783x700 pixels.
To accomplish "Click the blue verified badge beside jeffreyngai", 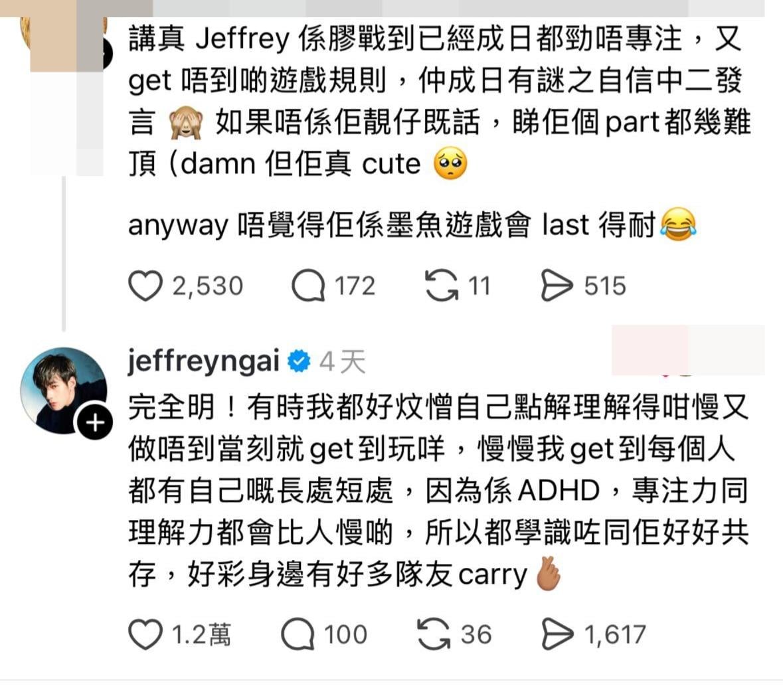I will point(299,361).
